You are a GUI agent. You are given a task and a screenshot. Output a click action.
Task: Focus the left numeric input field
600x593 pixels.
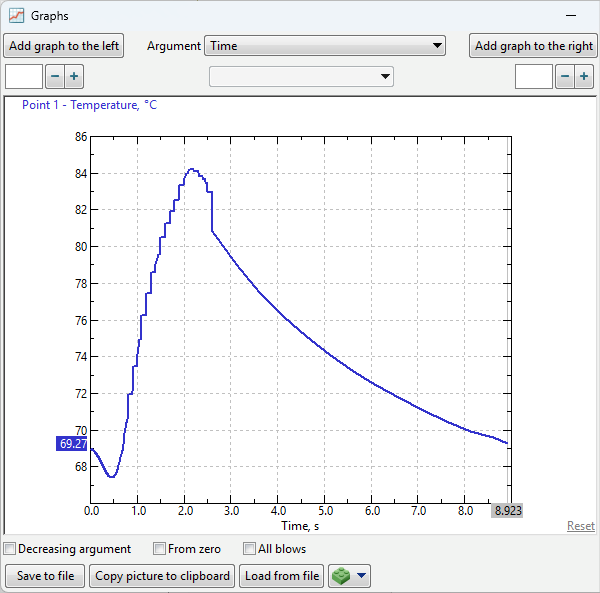(24, 77)
